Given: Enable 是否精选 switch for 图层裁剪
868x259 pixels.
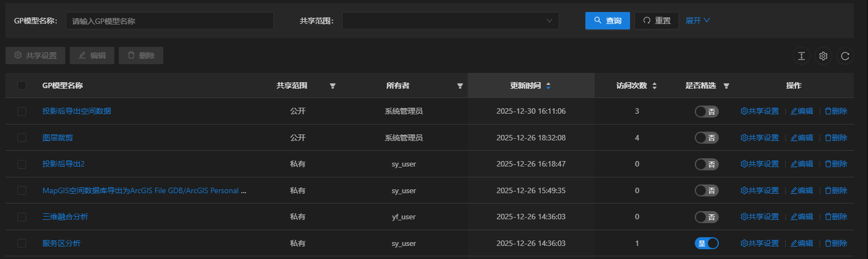Looking at the screenshot, I should (706, 138).
